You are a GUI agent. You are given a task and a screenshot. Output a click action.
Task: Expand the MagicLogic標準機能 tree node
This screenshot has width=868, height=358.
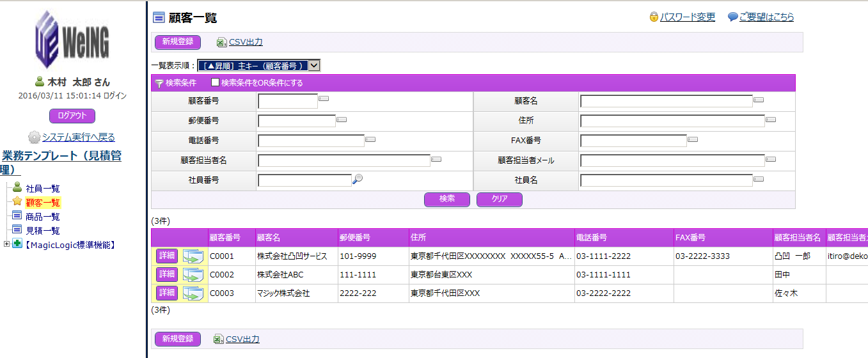(7, 244)
